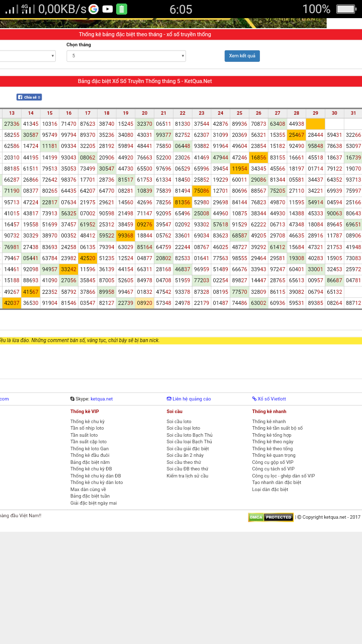The width and height of the screenshot is (362, 644).
Task: Open Thống kê theo ngày link
Action: coord(273,442)
